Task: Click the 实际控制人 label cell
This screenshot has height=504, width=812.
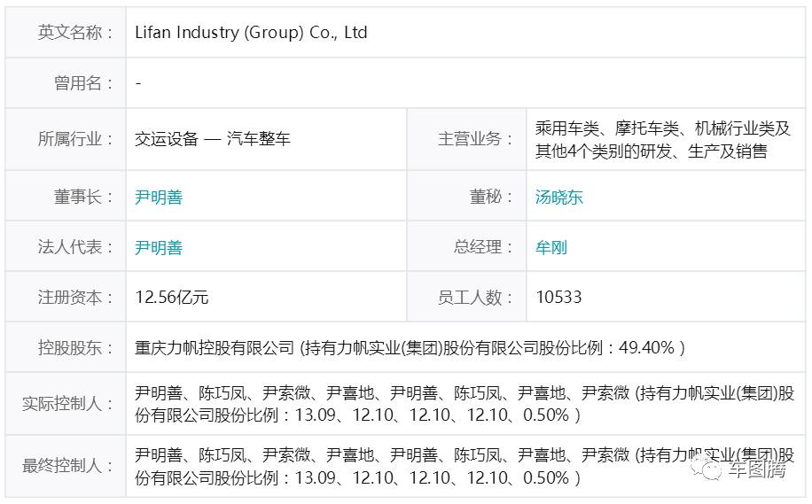Action: 68,404
